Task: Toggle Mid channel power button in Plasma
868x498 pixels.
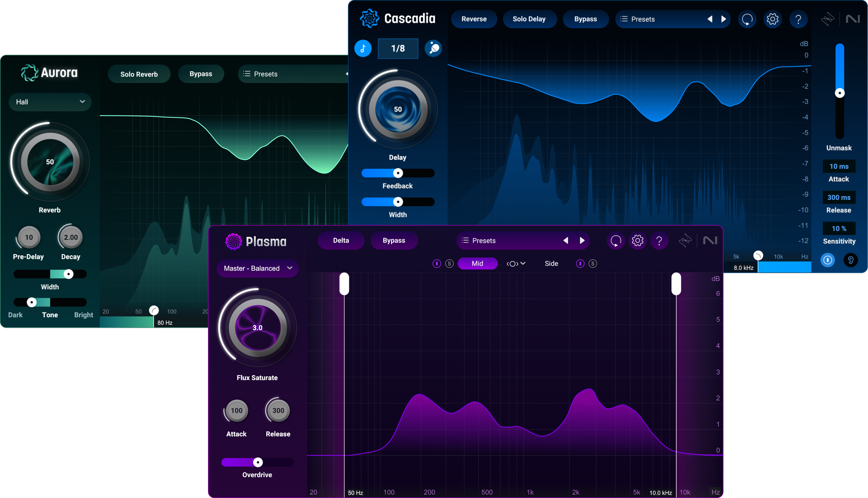Action: click(437, 264)
